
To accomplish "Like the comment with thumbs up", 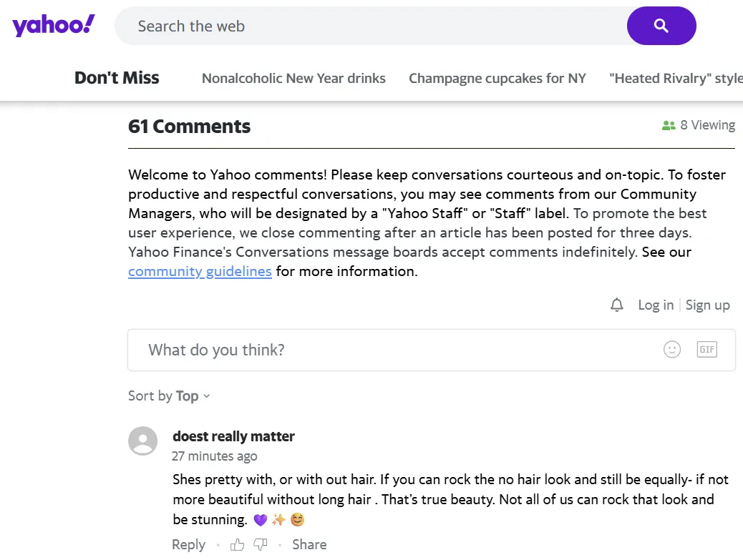I will click(238, 545).
